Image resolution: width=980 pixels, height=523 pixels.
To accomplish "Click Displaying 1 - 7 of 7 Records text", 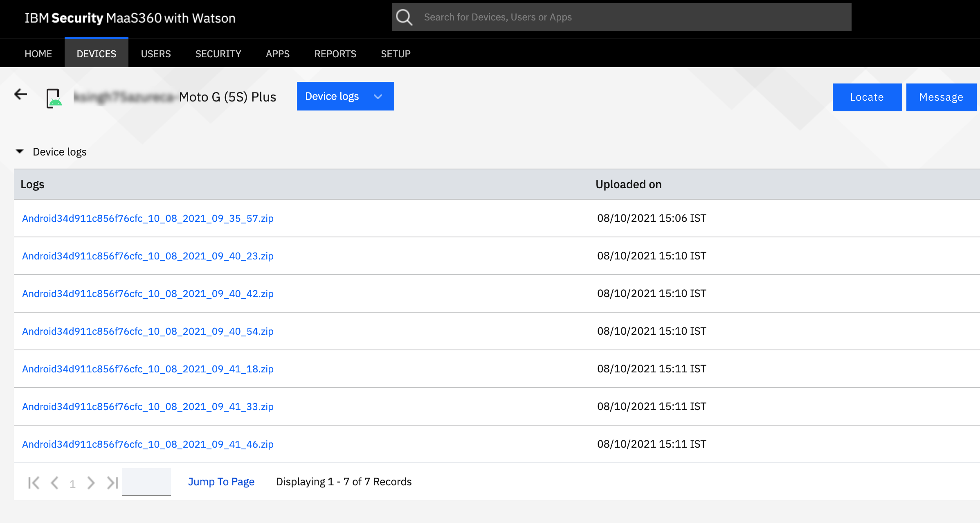I will pyautogui.click(x=344, y=482).
